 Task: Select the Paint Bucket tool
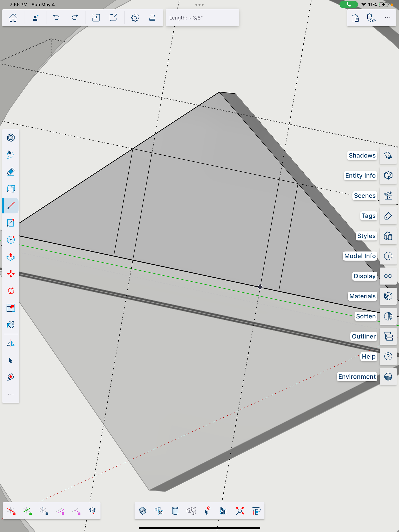coord(11,325)
